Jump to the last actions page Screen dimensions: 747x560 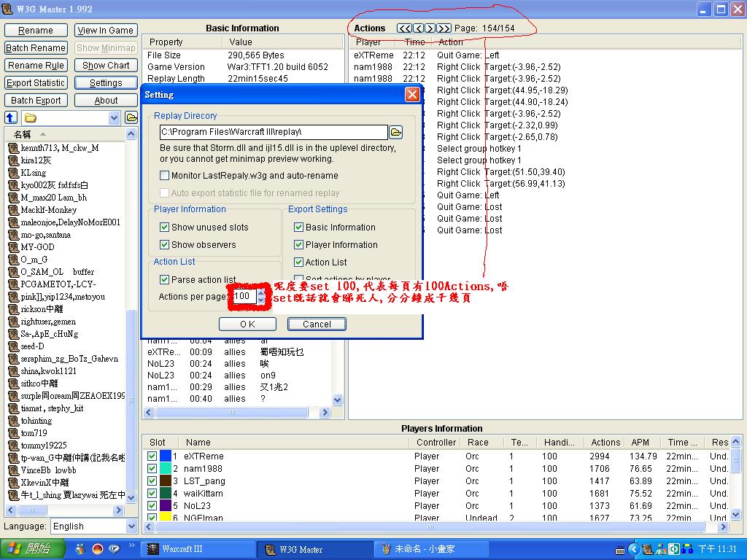(x=444, y=28)
